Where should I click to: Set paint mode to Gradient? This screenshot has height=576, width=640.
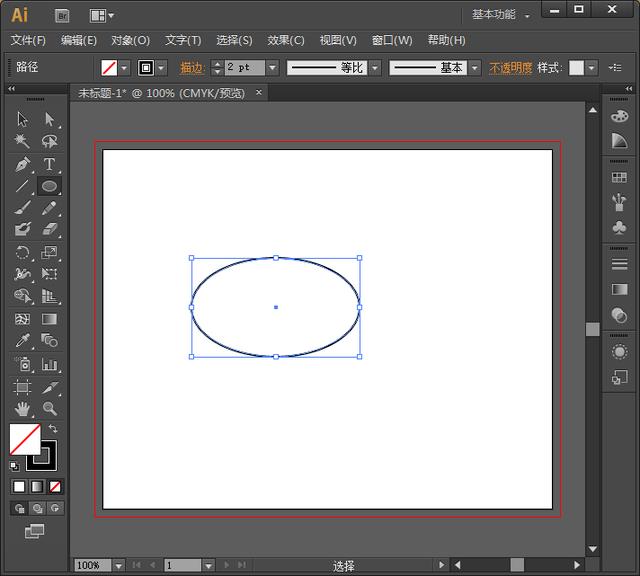coord(37,487)
